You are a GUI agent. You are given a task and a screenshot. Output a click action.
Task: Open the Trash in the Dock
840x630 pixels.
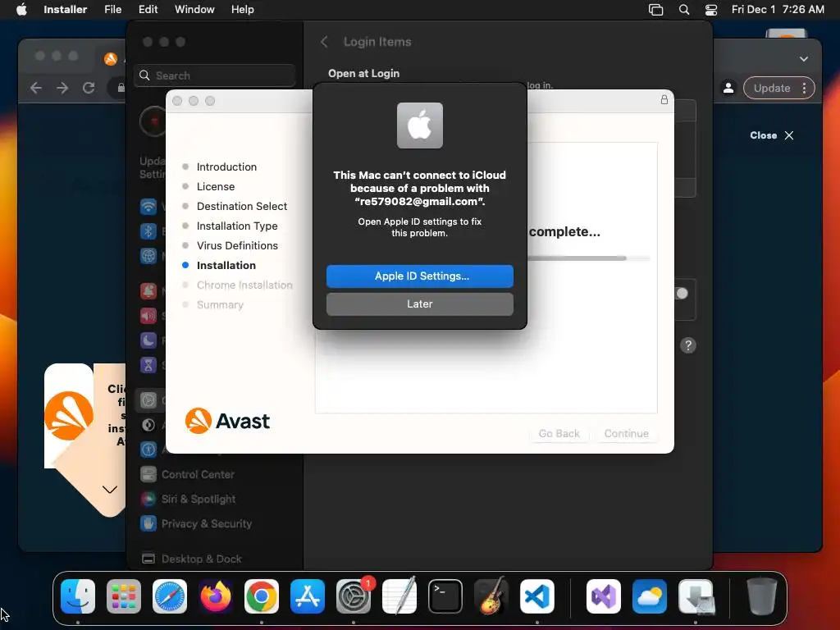[x=762, y=596]
